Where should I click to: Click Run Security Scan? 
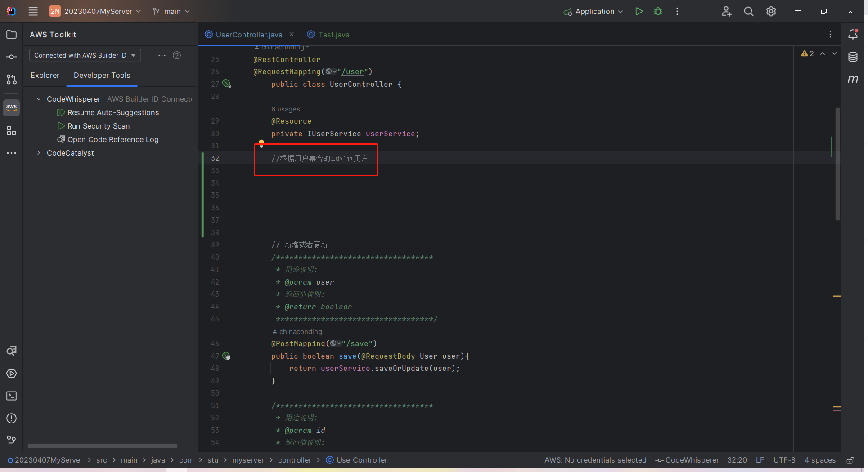(x=98, y=126)
